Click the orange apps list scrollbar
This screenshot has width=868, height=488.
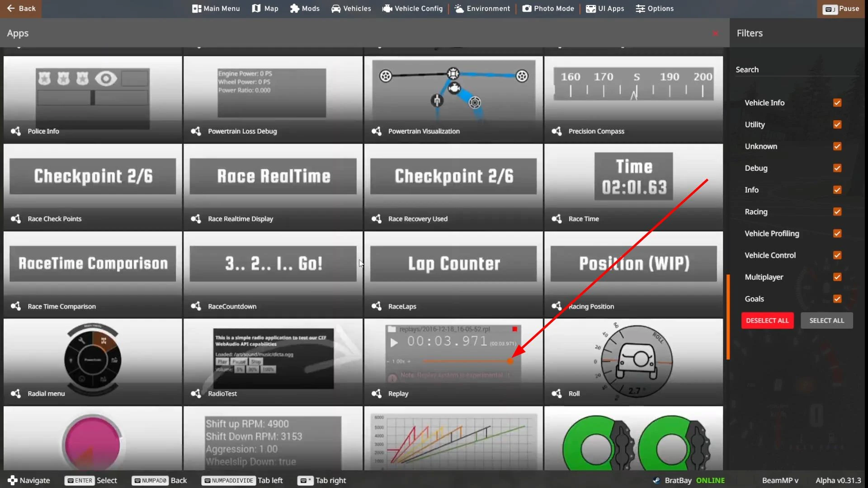pos(728,317)
